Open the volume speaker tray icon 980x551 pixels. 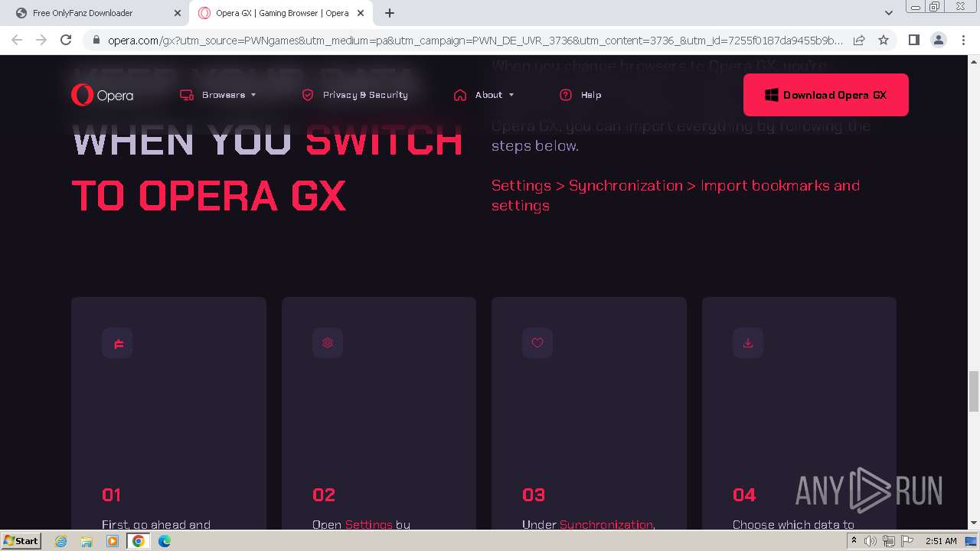871,541
